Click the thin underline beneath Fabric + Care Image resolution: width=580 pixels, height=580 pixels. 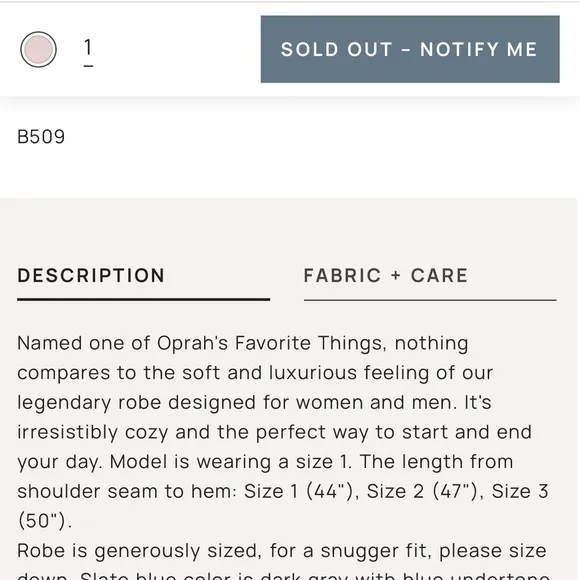(x=430, y=300)
